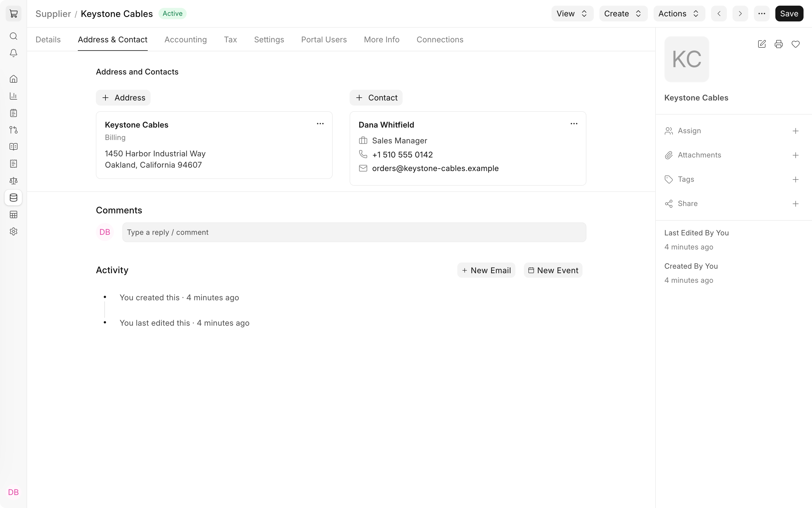Screen dimensions: 812x508
Task: Go to next supplier record
Action: coord(740,14)
